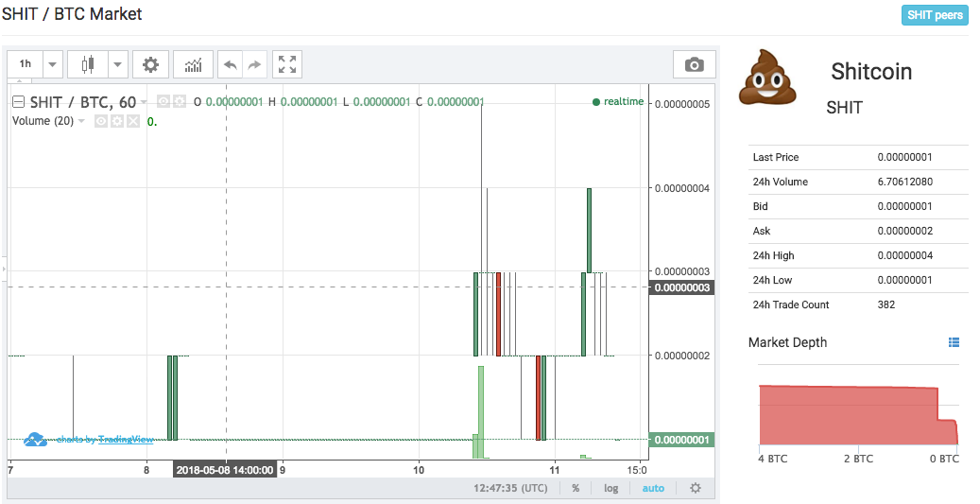Screen dimensions: 980x504
Task: Collapse the SHIT / BTC legend
Action: click(18, 102)
